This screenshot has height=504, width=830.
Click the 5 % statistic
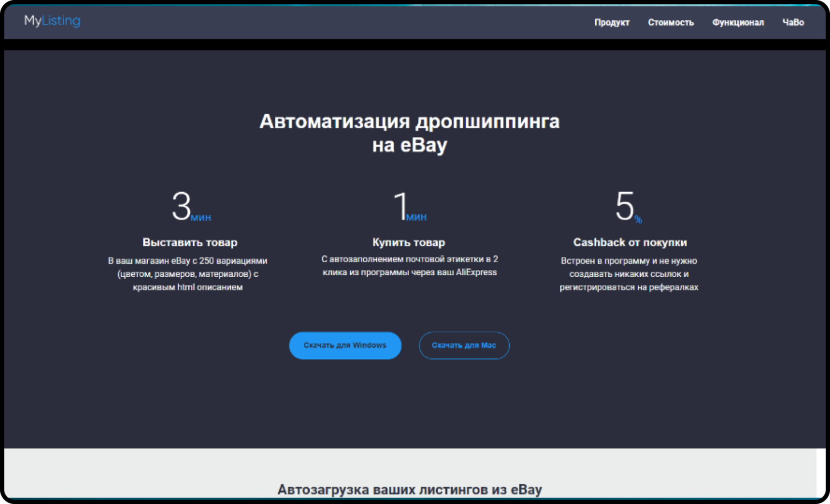coord(628,207)
